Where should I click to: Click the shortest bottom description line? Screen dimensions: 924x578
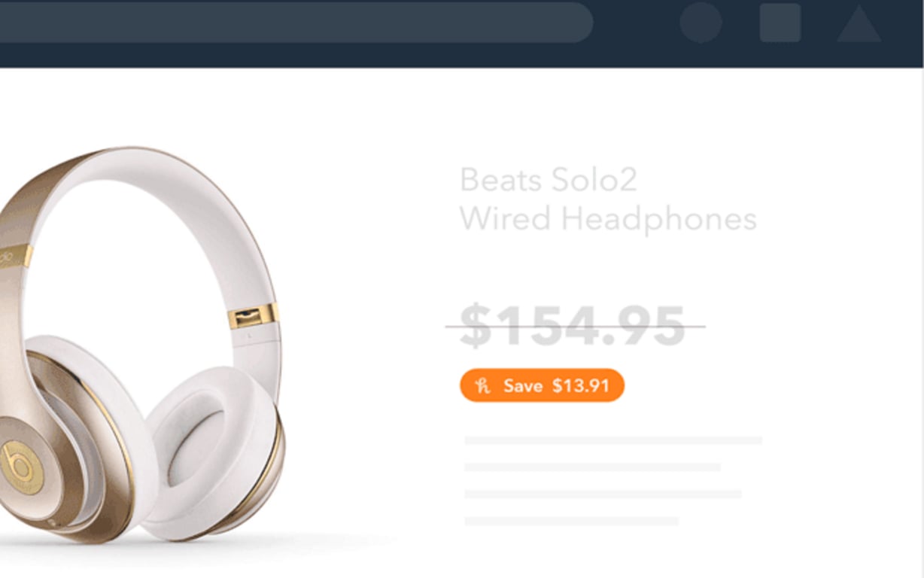point(571,521)
